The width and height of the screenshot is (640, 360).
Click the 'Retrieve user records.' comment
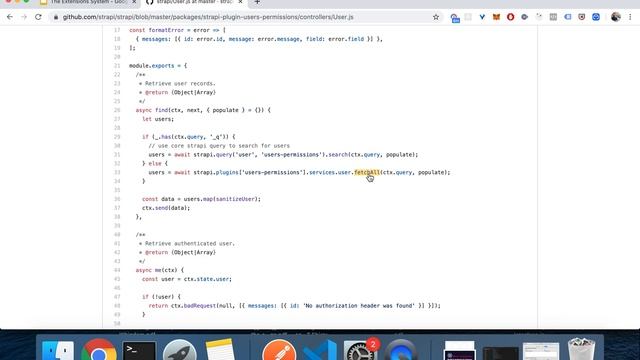(180, 84)
